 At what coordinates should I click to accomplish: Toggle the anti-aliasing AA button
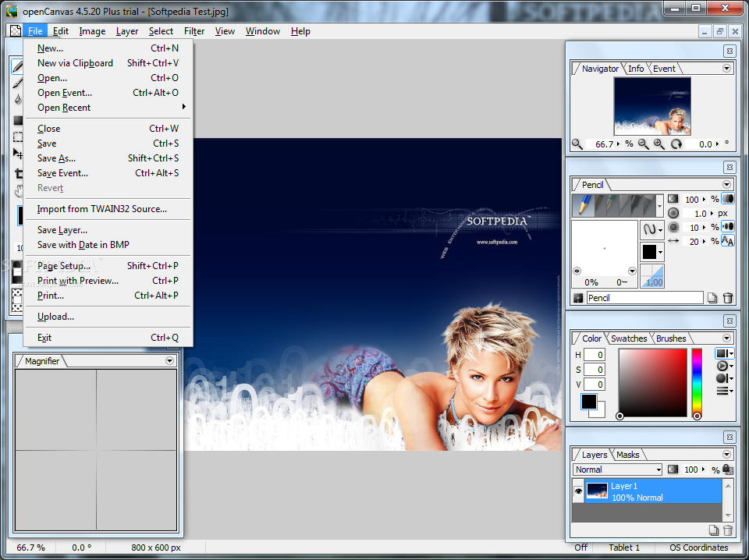[x=728, y=241]
